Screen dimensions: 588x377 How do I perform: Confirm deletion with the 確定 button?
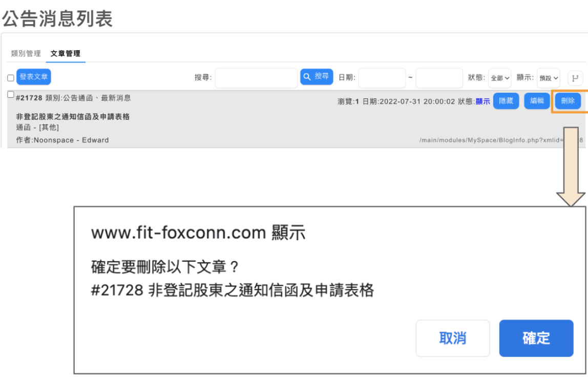pyautogui.click(x=536, y=338)
